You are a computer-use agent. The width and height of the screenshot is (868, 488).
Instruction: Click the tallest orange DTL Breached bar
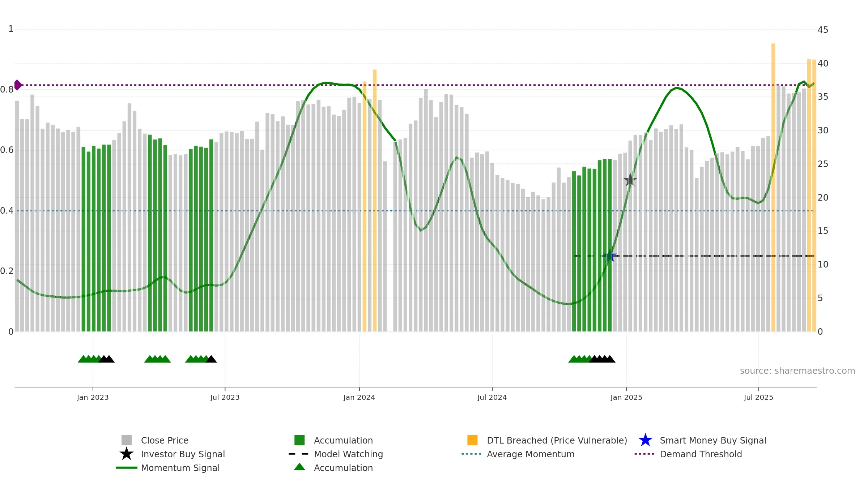pos(773,187)
